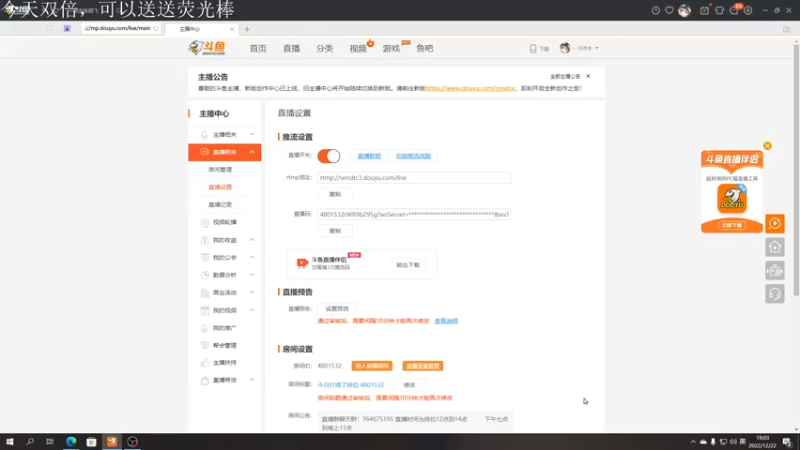The image size is (800, 450).
Task: Open the history clock icon in title bar
Action: [656, 10]
